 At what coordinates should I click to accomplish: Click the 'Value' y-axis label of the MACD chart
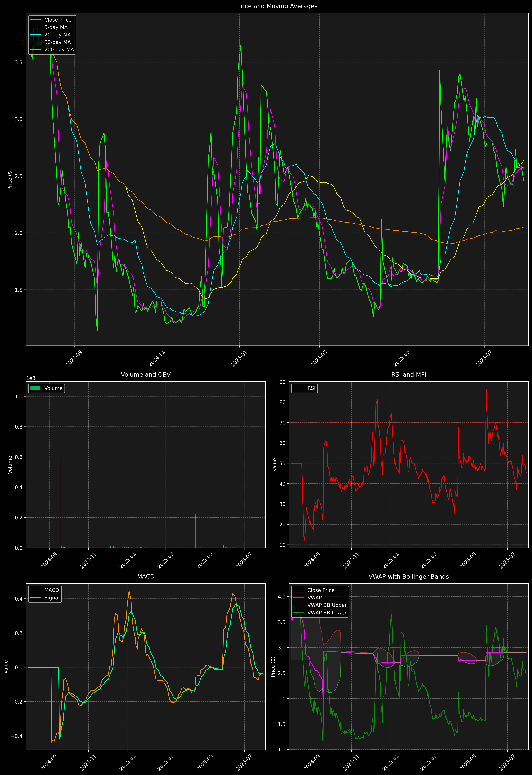(x=6, y=667)
